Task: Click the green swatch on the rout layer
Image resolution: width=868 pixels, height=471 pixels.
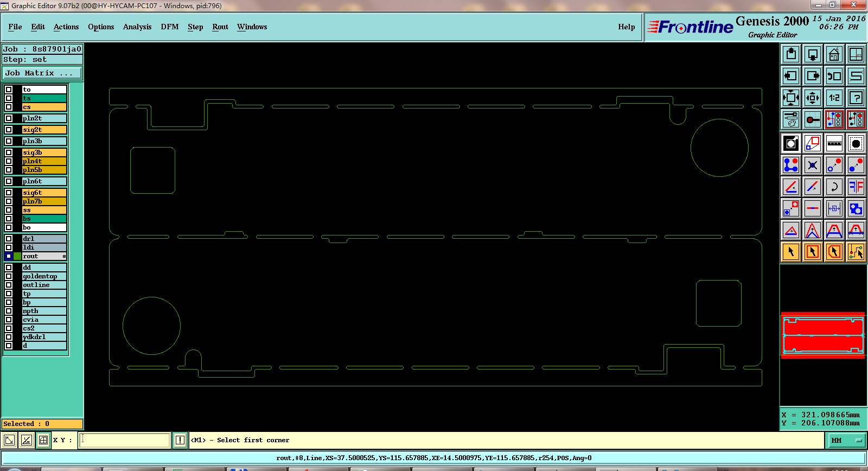Action: pos(17,256)
